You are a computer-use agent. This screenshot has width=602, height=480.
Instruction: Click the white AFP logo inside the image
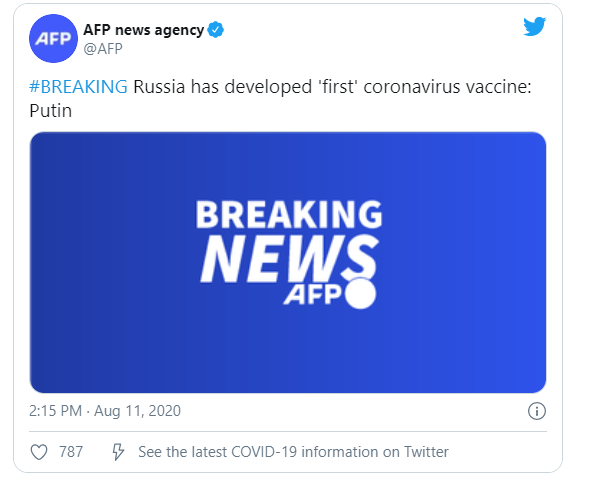tap(312, 295)
